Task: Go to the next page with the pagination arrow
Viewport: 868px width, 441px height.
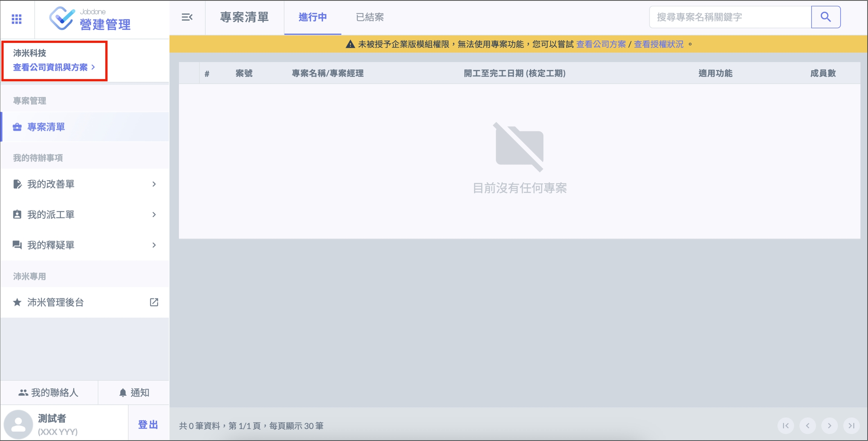Action: pos(829,426)
